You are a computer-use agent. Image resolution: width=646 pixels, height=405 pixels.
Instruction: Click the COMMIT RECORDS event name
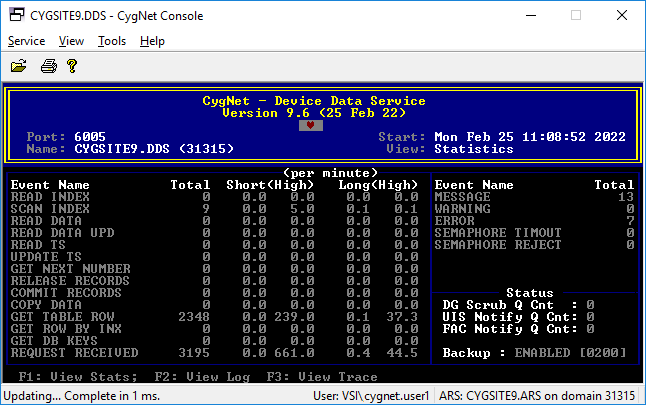click(66, 293)
